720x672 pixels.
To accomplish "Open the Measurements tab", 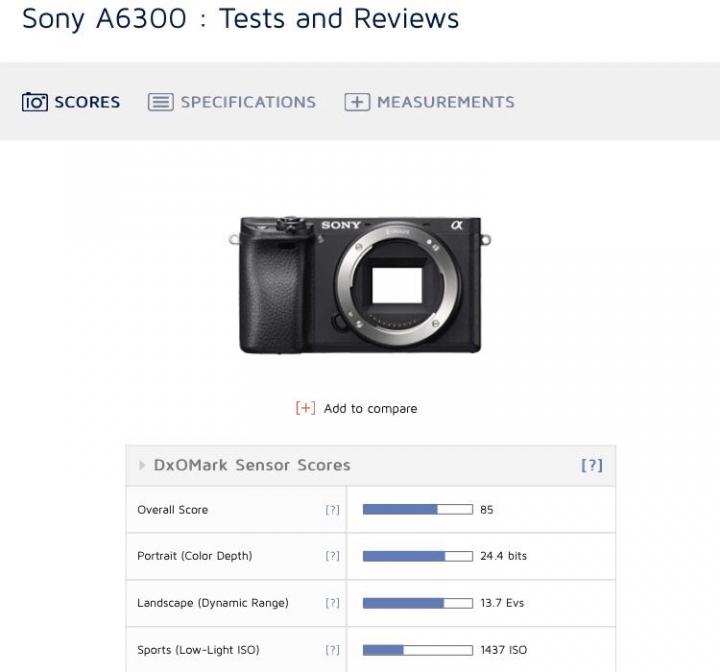I will 429,102.
